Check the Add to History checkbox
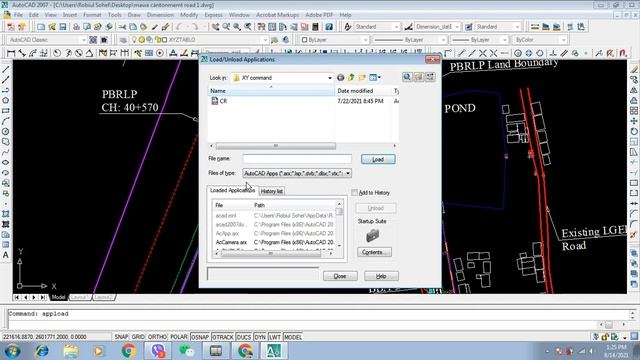640x360 pixels. 354,192
